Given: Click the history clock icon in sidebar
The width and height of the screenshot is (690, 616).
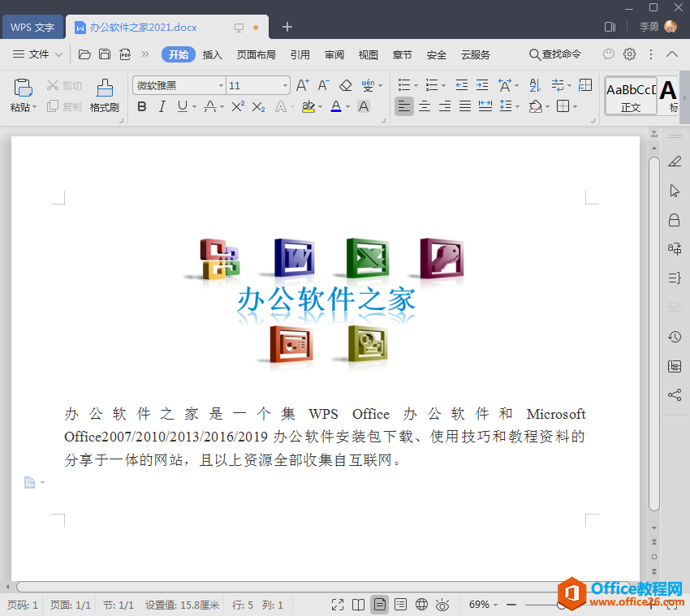Looking at the screenshot, I should (x=674, y=337).
